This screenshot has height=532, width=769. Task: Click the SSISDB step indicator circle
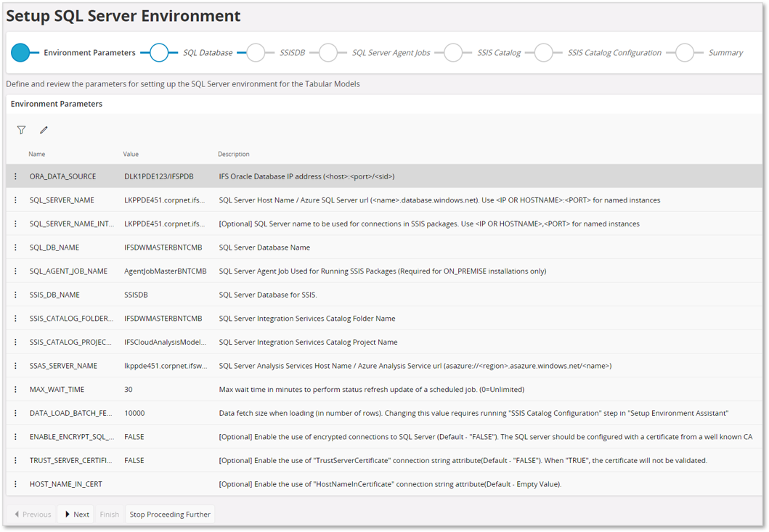point(255,52)
